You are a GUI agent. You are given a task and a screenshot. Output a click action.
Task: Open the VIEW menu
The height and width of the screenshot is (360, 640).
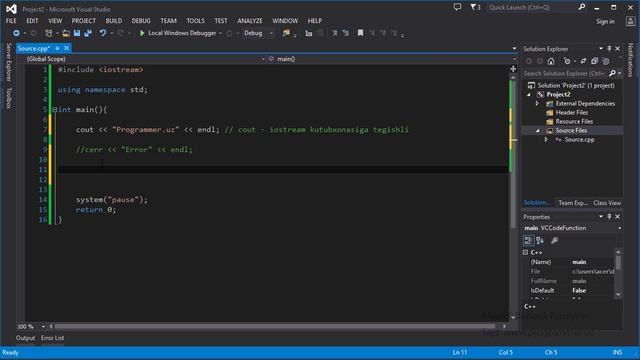point(55,21)
